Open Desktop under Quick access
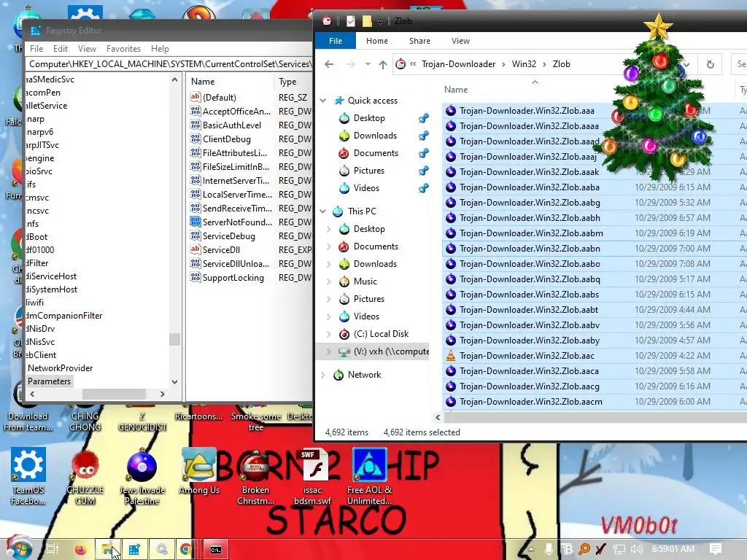747x560 pixels. pyautogui.click(x=368, y=118)
